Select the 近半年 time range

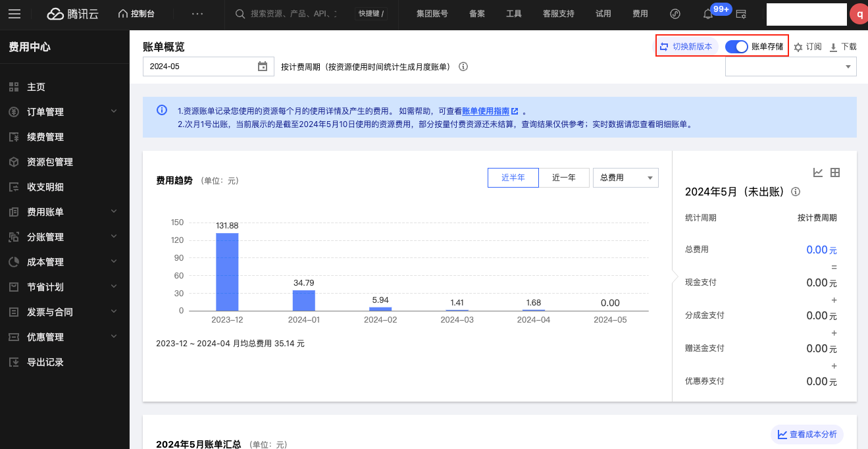pyautogui.click(x=513, y=178)
